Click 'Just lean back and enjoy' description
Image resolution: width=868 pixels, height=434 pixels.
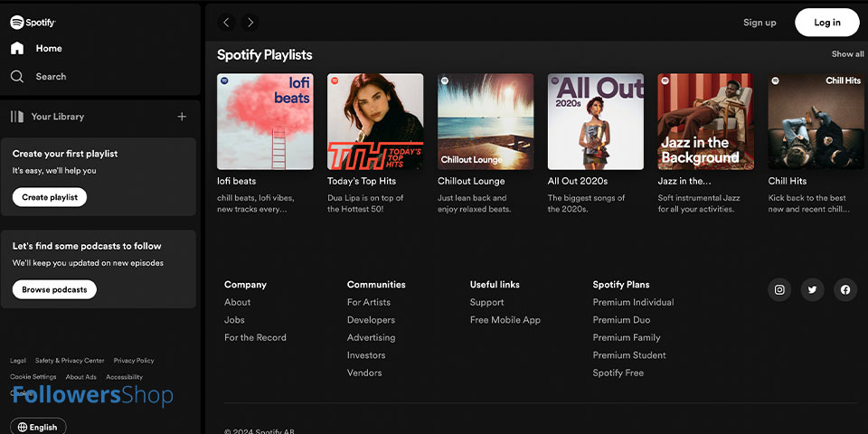point(474,203)
